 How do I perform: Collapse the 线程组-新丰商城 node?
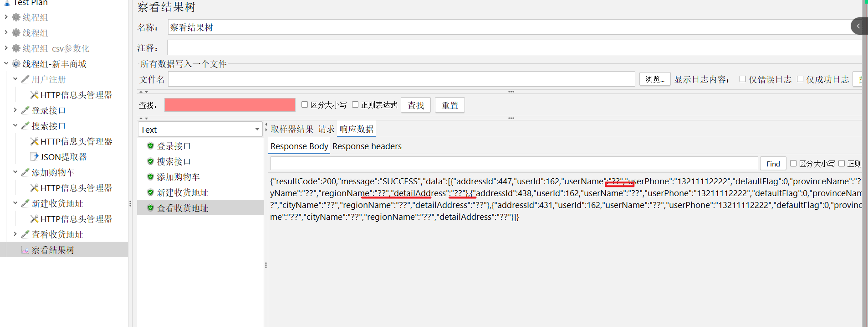tap(6, 63)
